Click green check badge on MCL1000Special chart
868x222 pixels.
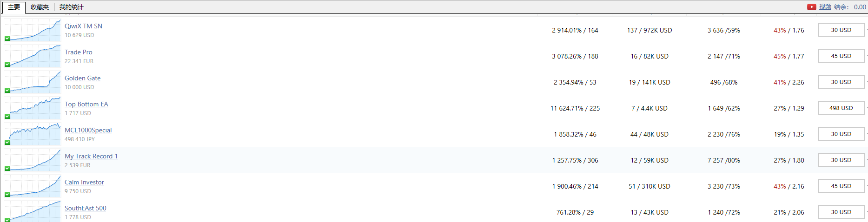(7, 143)
